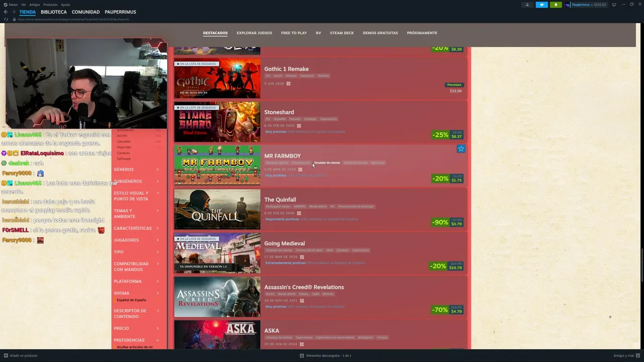The image size is (644, 362).
Task: Collapse the PREFERENCIAS filter section
Action: click(x=136, y=340)
